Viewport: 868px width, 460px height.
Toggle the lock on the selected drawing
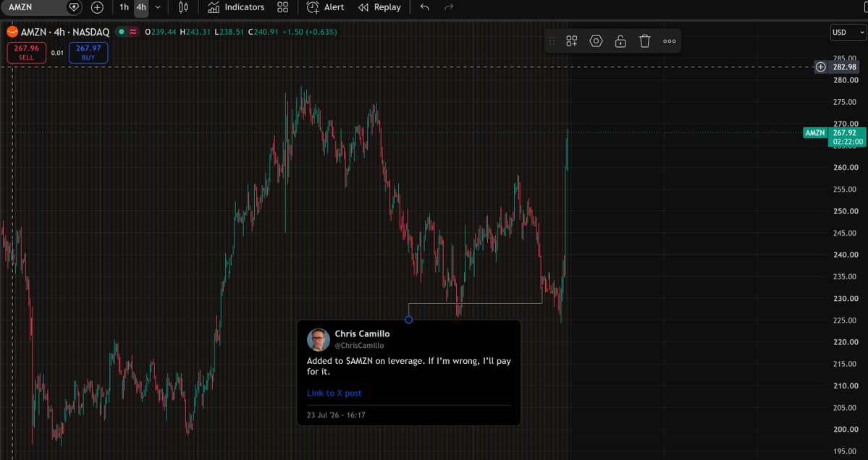tap(620, 41)
